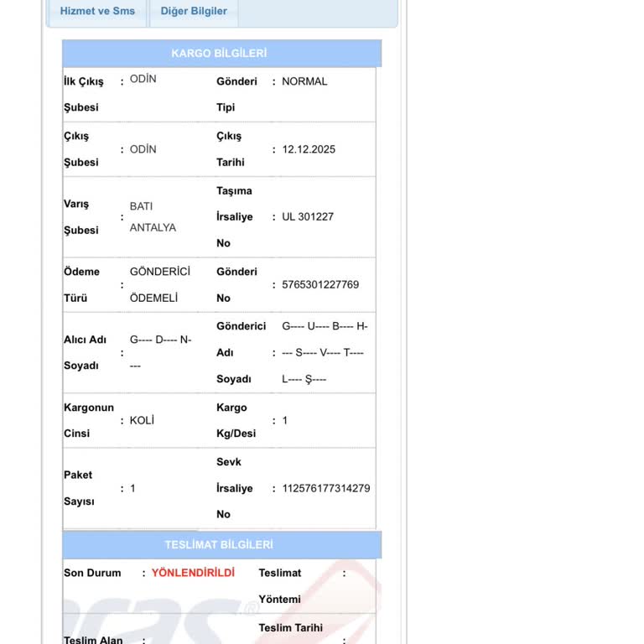This screenshot has height=644, width=644.
Task: Click the Son Durum label
Action: 92,573
